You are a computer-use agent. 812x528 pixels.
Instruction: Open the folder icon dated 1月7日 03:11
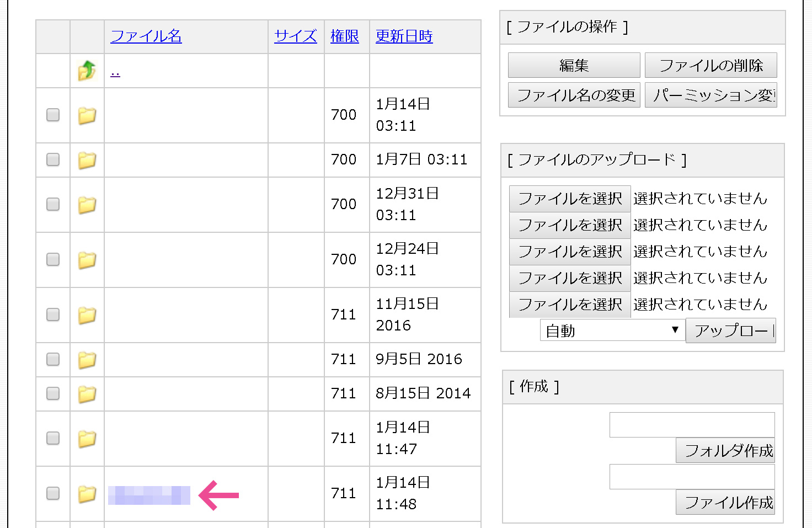point(87,160)
